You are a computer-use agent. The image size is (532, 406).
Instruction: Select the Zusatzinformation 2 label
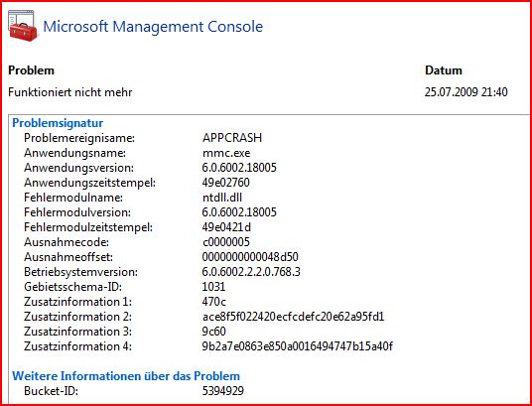(x=77, y=317)
